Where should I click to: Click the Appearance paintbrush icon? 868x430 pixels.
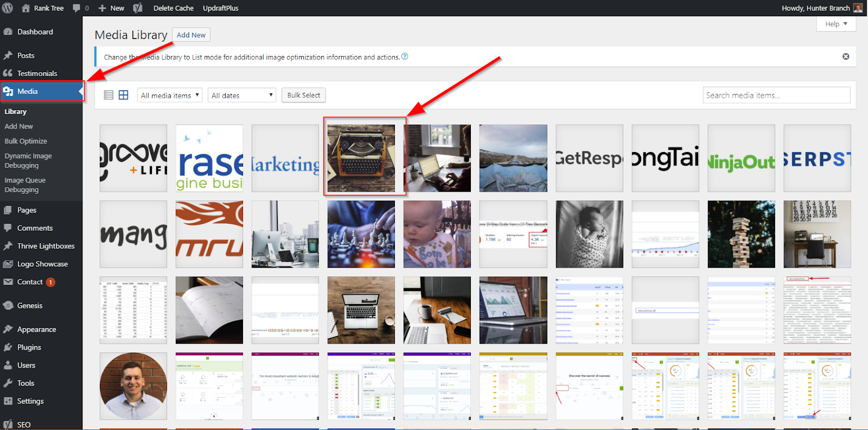pos(8,330)
